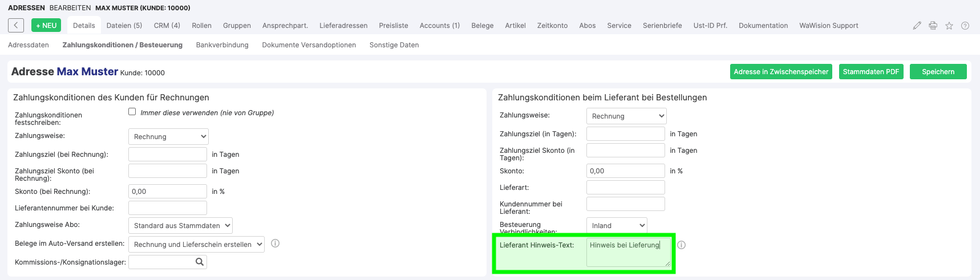Image resolution: width=980 pixels, height=280 pixels.
Task: Click the star favorite icon
Action: [x=949, y=26]
